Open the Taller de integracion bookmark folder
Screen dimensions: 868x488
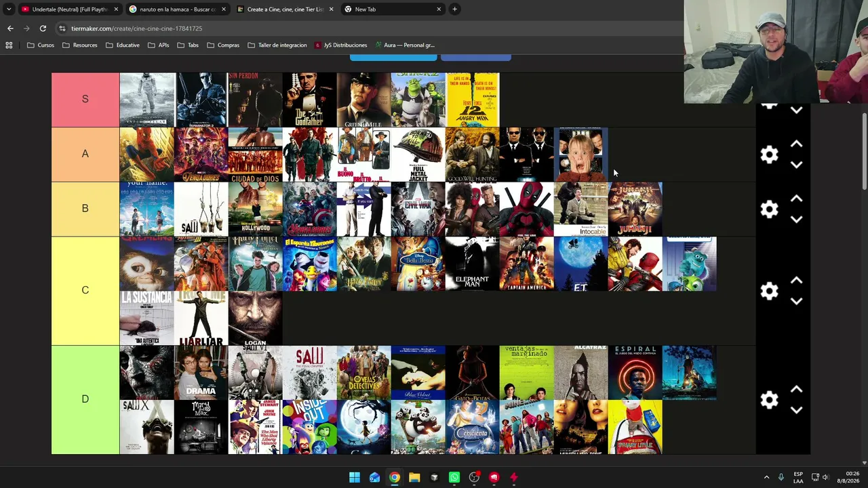pos(277,45)
